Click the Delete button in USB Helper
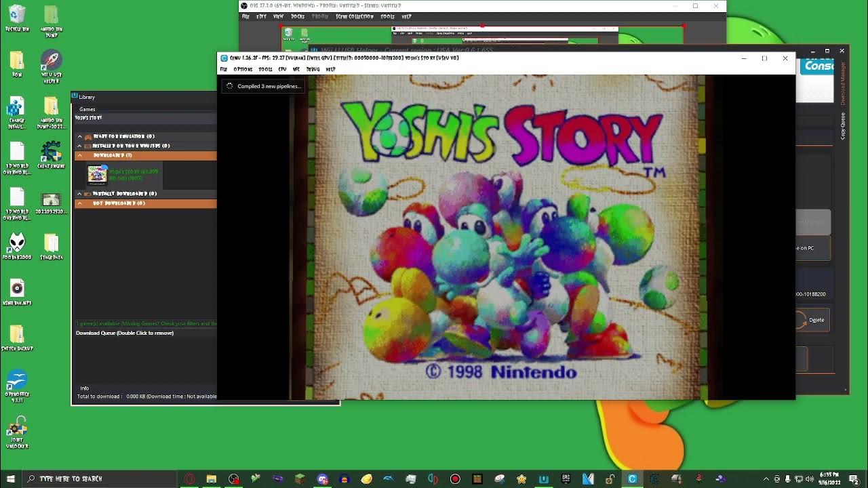The width and height of the screenshot is (868, 488). [x=812, y=320]
